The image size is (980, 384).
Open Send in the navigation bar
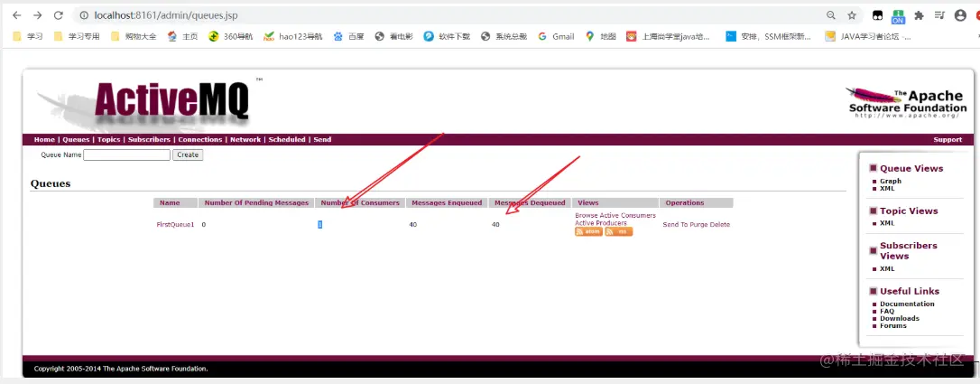tap(322, 139)
